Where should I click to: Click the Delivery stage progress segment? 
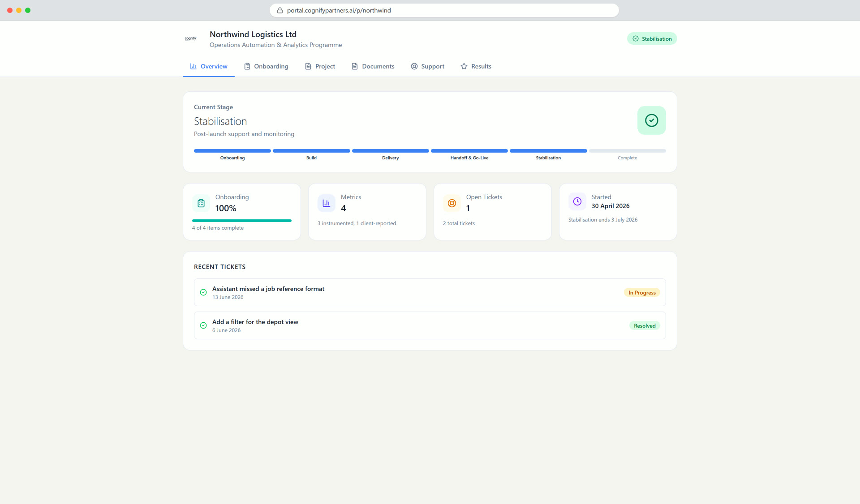(x=391, y=151)
